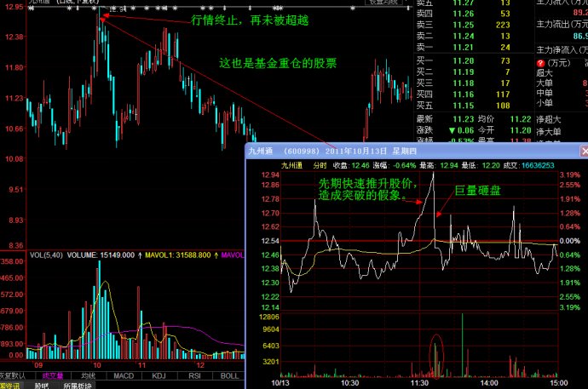The width and height of the screenshot is (588, 389).
Task: Click the 恢复默认 reset button
Action: 15,375
